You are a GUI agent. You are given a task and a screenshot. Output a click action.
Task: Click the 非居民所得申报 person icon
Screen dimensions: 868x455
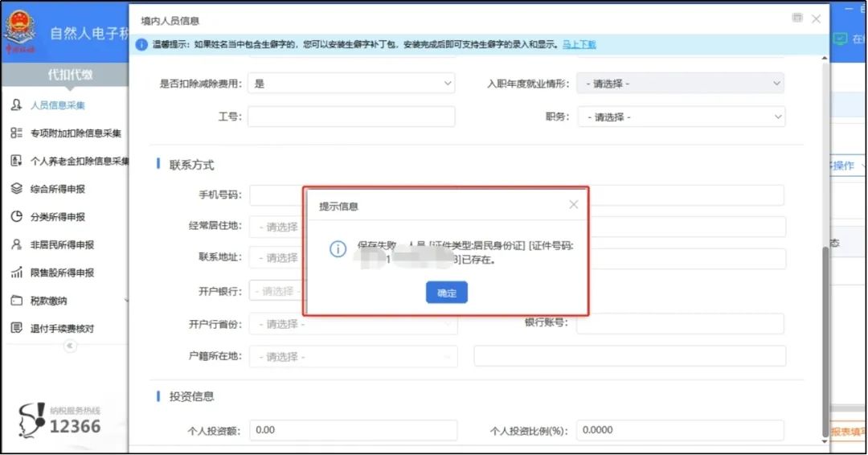coord(16,245)
